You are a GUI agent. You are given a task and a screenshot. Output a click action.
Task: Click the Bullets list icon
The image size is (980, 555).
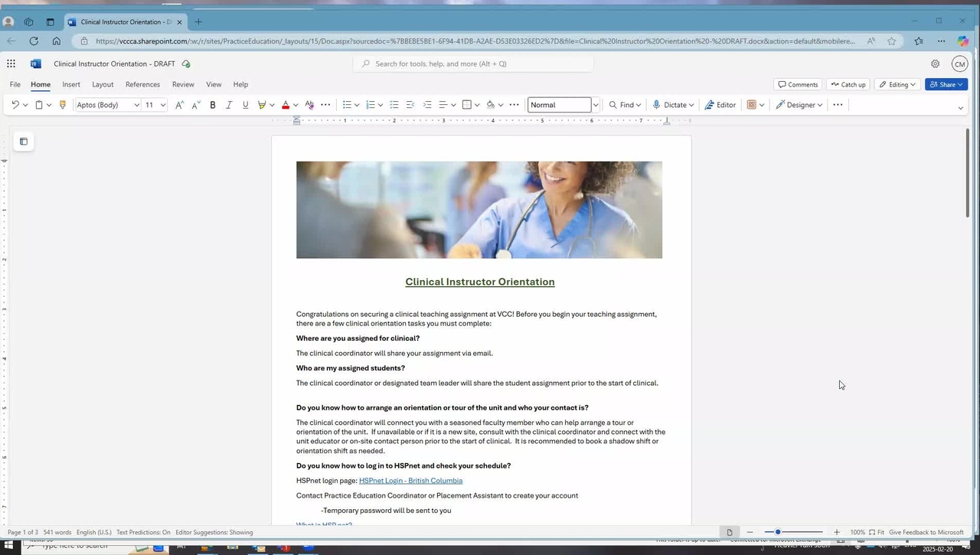tap(347, 105)
